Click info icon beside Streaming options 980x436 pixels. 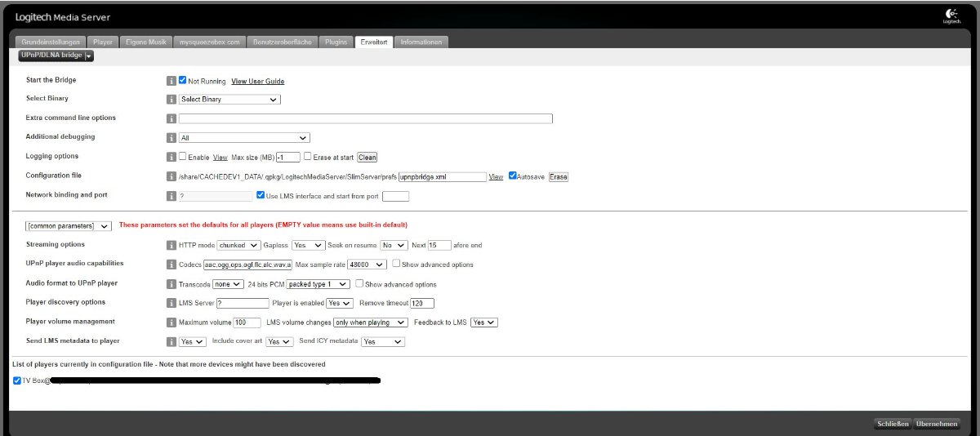coord(171,245)
